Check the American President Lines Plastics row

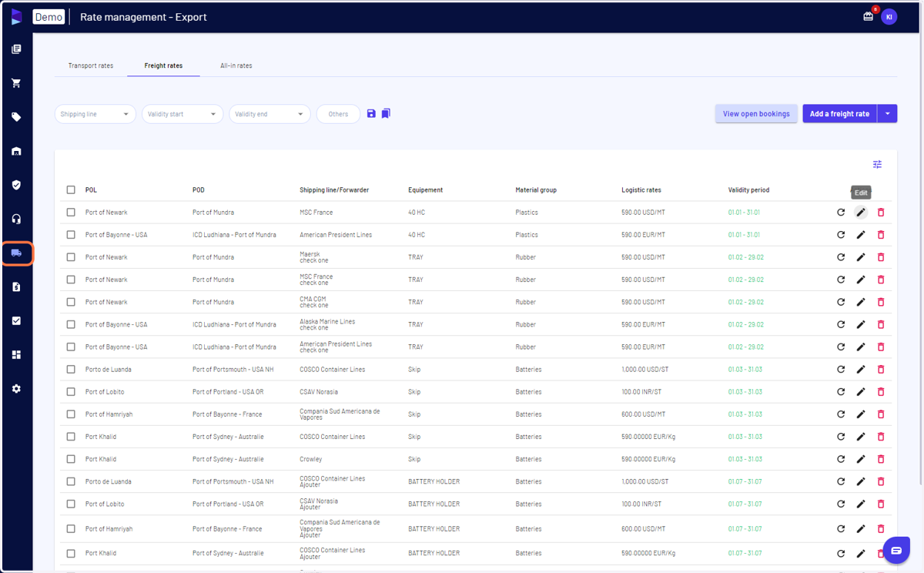pos(71,235)
